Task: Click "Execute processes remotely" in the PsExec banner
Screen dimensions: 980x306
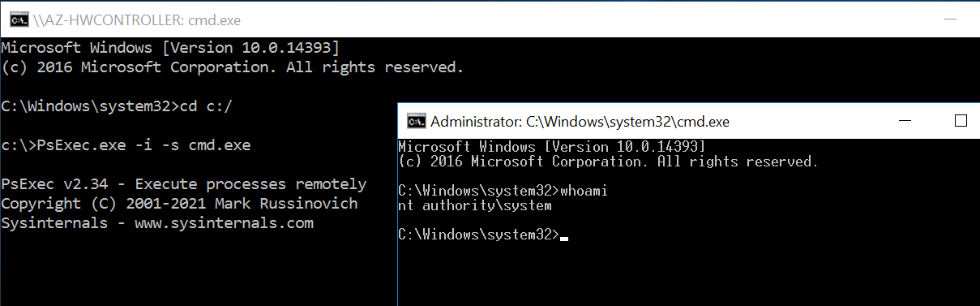Action: 251,184
